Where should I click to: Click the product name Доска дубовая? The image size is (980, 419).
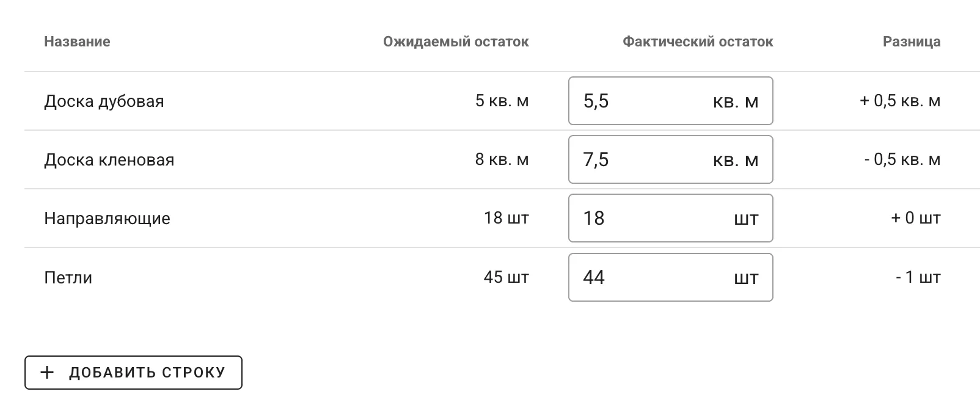(x=104, y=101)
